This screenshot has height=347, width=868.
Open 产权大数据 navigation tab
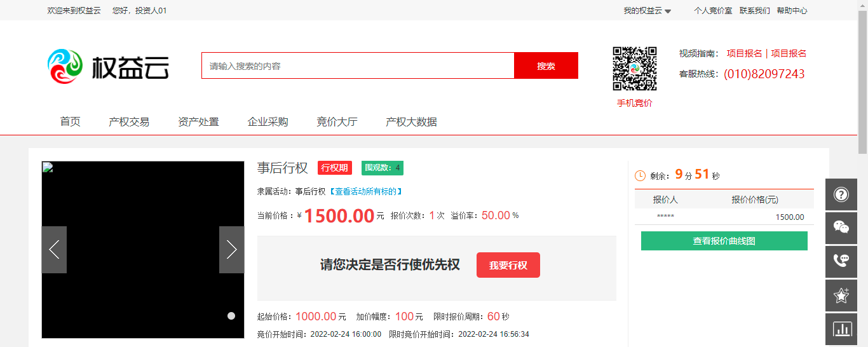[x=411, y=122]
